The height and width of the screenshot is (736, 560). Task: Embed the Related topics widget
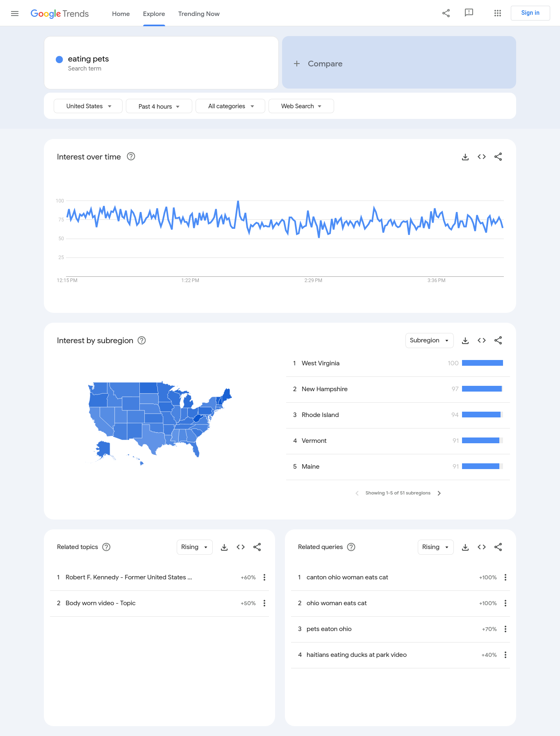click(241, 547)
